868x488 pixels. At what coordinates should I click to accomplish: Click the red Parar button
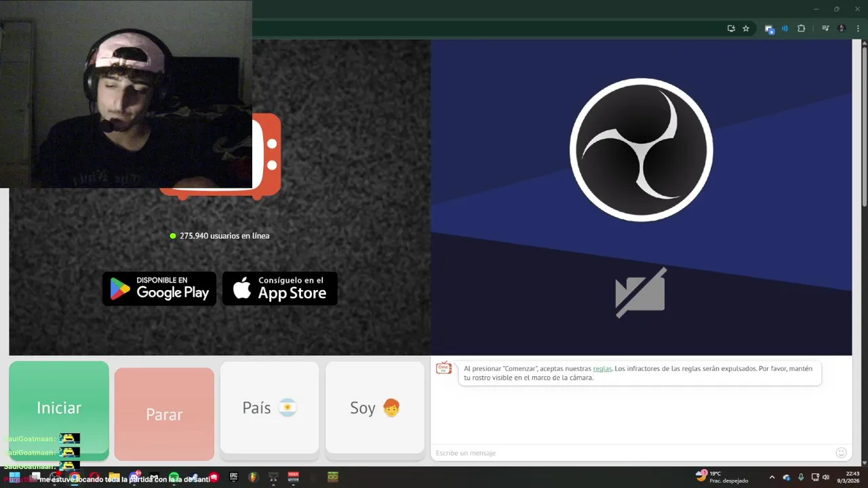point(164,414)
